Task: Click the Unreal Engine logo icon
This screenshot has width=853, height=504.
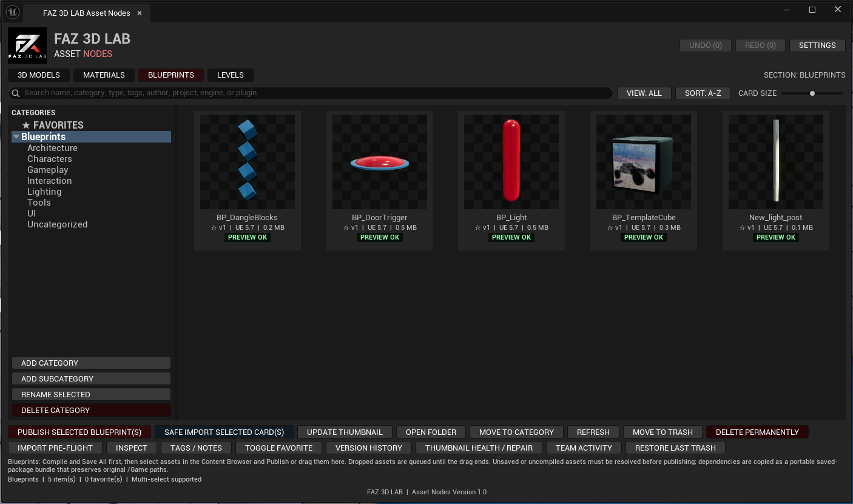Action: point(13,12)
